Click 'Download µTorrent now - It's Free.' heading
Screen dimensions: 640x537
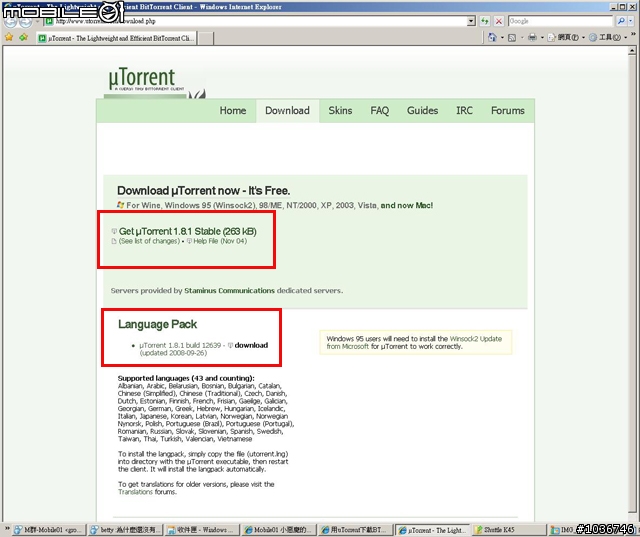pos(204,191)
